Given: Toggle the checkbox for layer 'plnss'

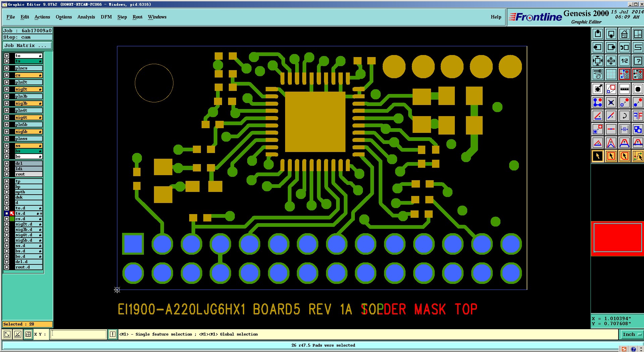Looking at the screenshot, I should [x=7, y=139].
